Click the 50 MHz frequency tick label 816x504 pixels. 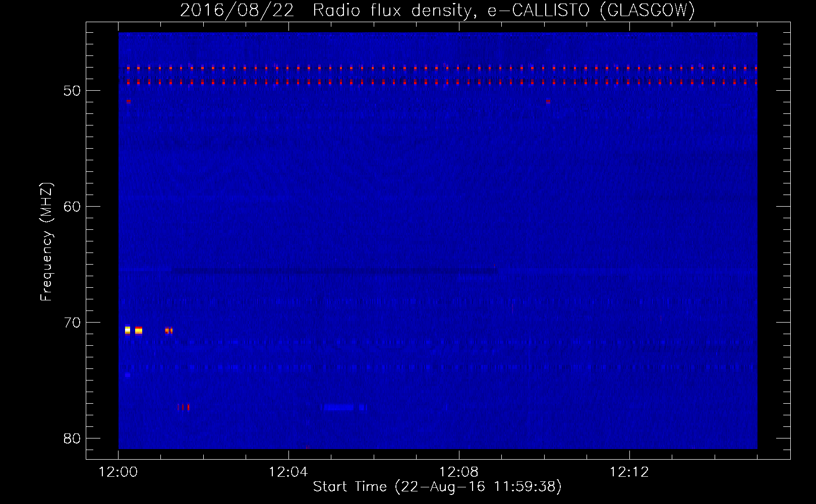[72, 91]
